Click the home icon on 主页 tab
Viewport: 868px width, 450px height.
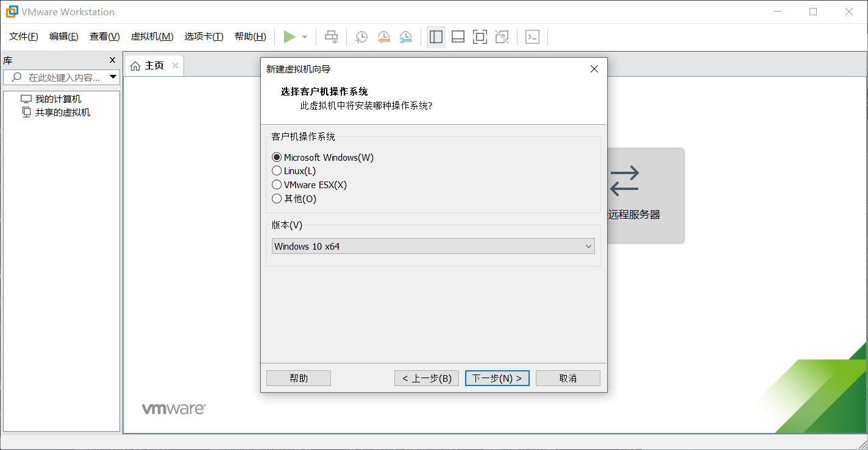[x=135, y=66]
